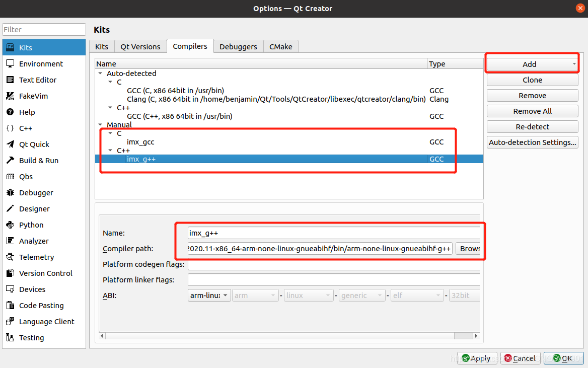The height and width of the screenshot is (368, 588).
Task: Click the Filter search field
Action: coord(44,30)
